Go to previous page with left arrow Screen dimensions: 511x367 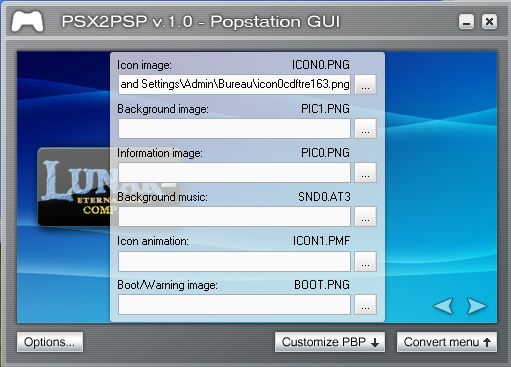(x=443, y=306)
